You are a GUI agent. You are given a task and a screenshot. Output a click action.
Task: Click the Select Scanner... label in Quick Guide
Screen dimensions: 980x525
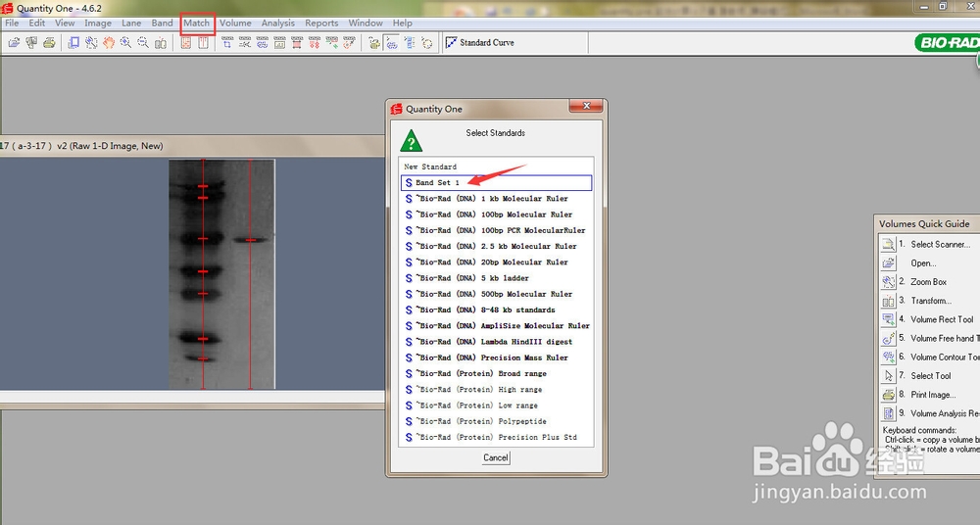pos(941,244)
